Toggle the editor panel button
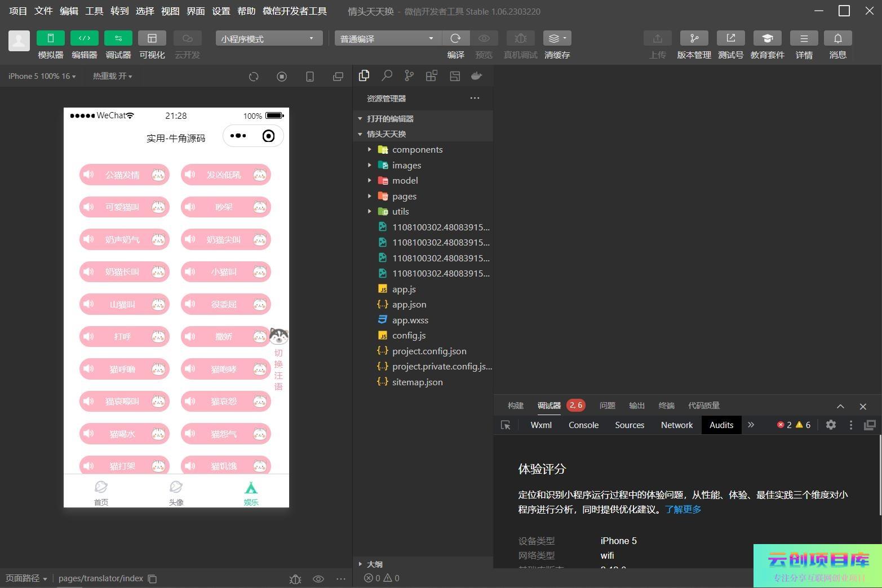The width and height of the screenshot is (882, 588). coord(84,38)
